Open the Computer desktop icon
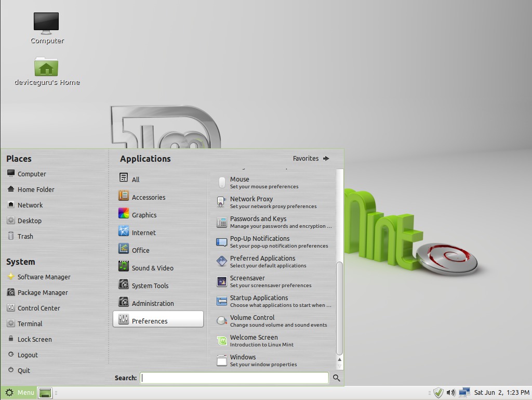The image size is (532, 400). 46,23
